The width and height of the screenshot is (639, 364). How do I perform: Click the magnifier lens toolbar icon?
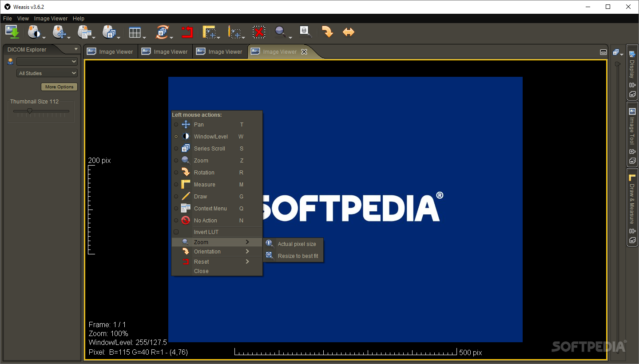coord(306,31)
